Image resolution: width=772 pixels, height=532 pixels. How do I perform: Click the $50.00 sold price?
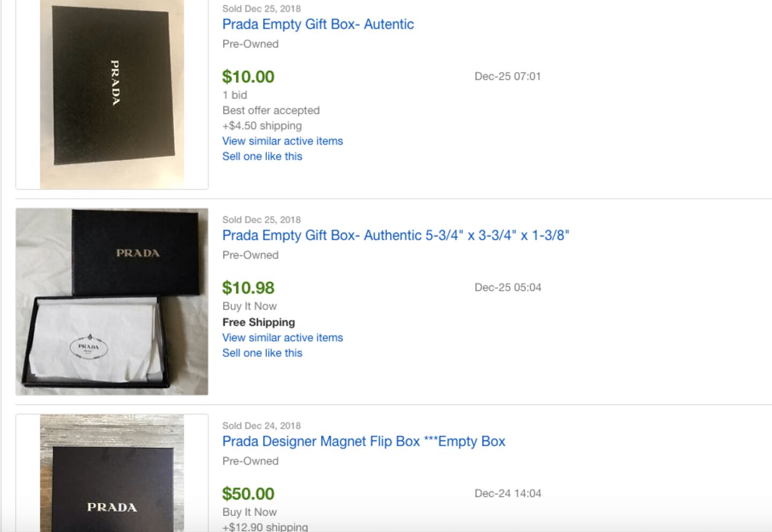point(248,493)
